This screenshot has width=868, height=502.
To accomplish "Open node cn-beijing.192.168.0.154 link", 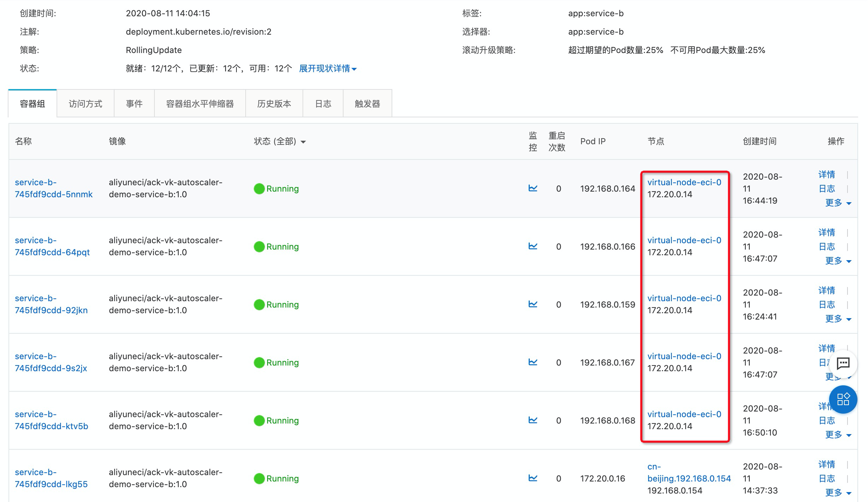I will [x=689, y=473].
